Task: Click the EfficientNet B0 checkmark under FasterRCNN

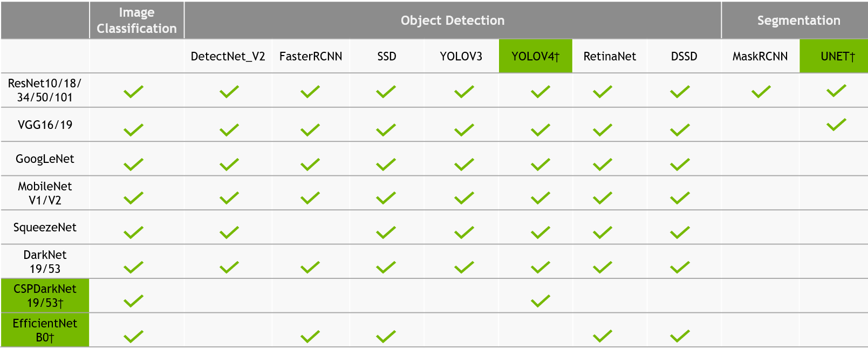Action: pyautogui.click(x=310, y=337)
